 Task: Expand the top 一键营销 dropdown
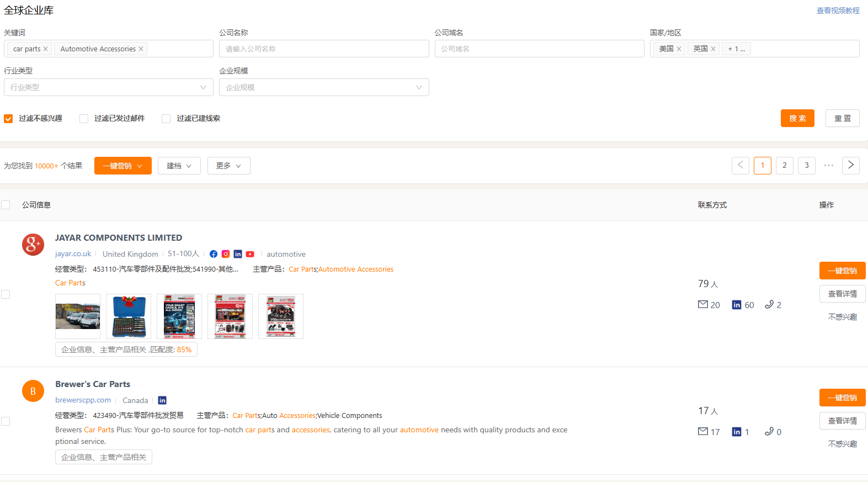123,166
